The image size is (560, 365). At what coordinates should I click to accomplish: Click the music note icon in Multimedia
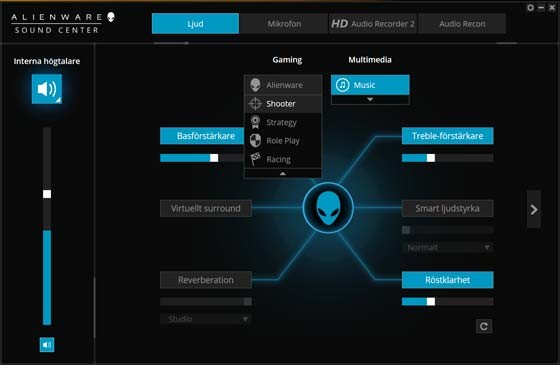342,85
